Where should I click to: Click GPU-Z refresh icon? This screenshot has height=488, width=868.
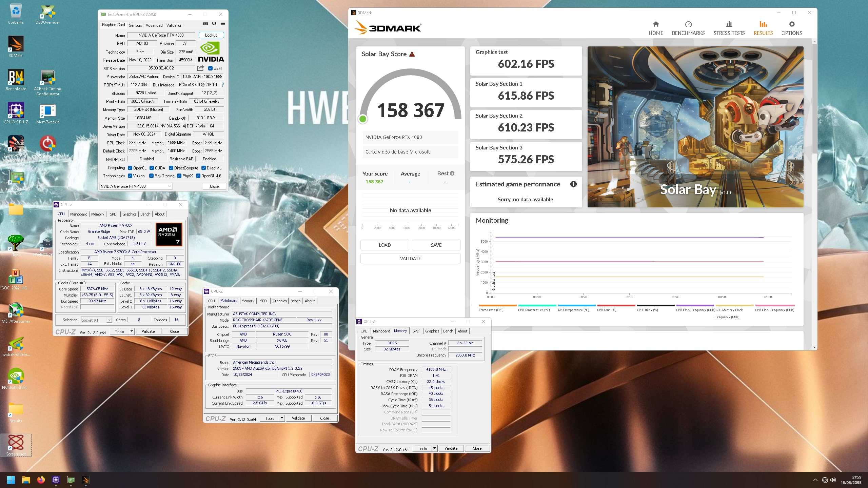[214, 23]
